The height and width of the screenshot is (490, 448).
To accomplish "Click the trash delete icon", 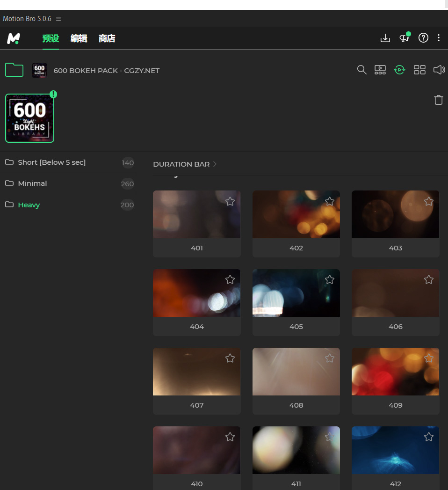I will pyautogui.click(x=438, y=100).
